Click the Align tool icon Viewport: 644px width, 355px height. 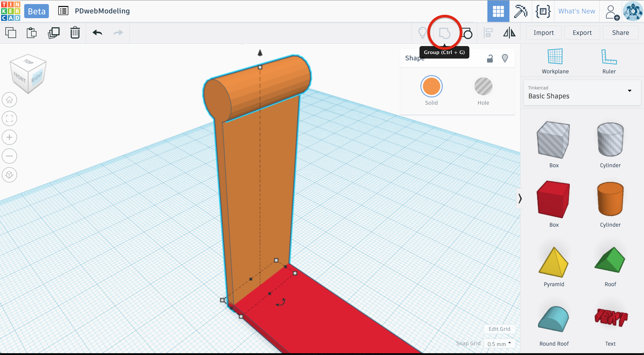[x=488, y=33]
